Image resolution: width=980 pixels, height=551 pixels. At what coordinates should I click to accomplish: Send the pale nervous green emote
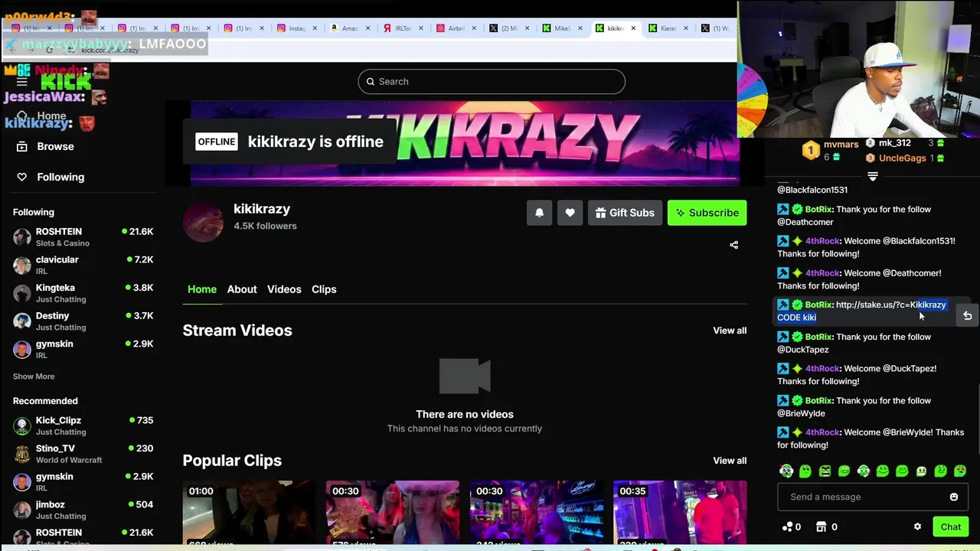[921, 471]
